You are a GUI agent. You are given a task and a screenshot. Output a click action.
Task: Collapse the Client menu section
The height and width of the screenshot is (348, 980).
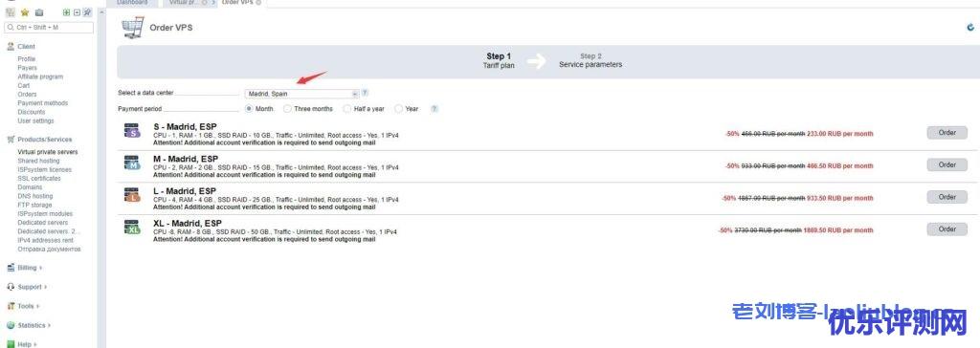click(26, 46)
